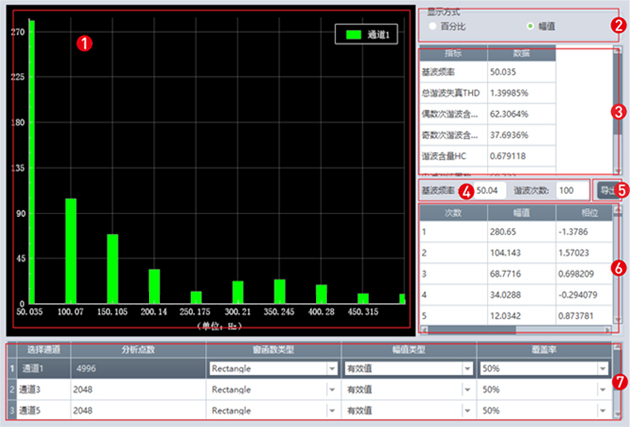Click the 谐波次数 input field showing 100
630x427 pixels.
(571, 189)
